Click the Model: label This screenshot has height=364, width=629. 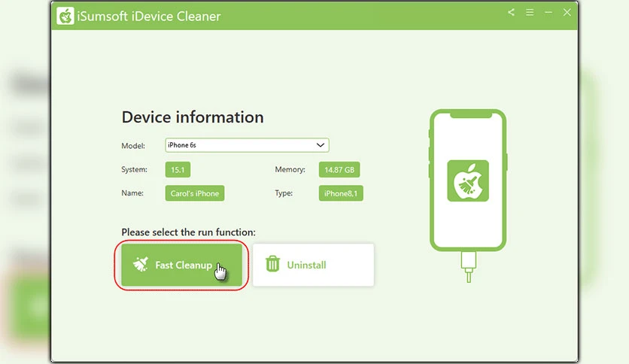click(x=133, y=146)
